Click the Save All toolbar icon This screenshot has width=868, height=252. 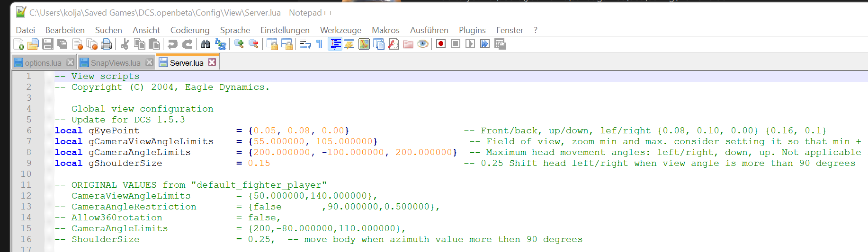(62, 44)
